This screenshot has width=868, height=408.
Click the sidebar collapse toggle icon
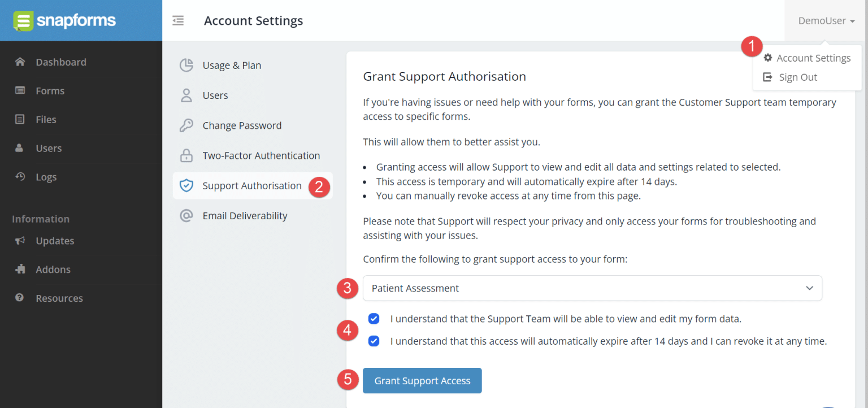178,20
